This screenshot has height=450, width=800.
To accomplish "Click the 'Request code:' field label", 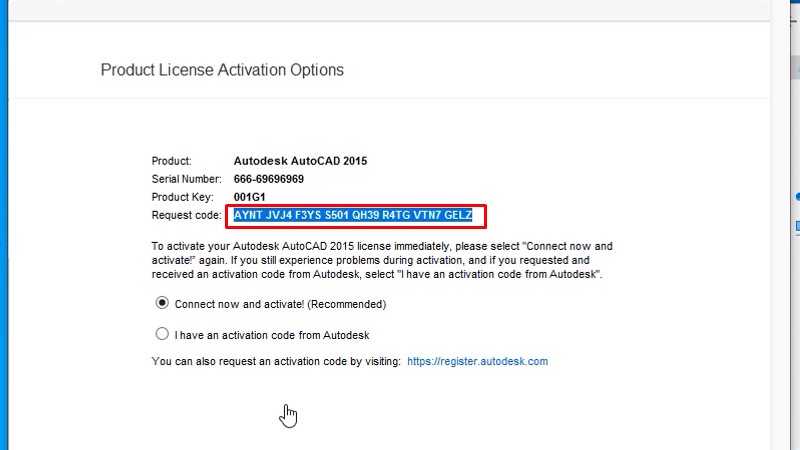I will point(186,215).
